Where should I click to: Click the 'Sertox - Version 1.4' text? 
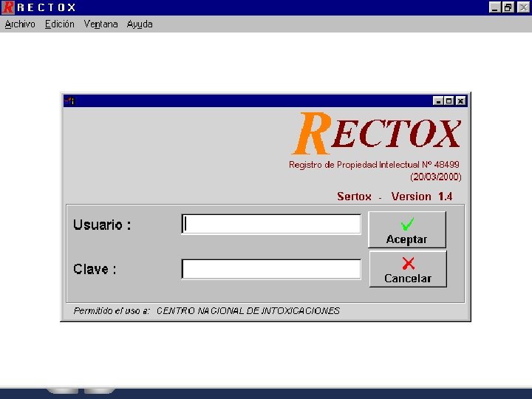point(395,197)
